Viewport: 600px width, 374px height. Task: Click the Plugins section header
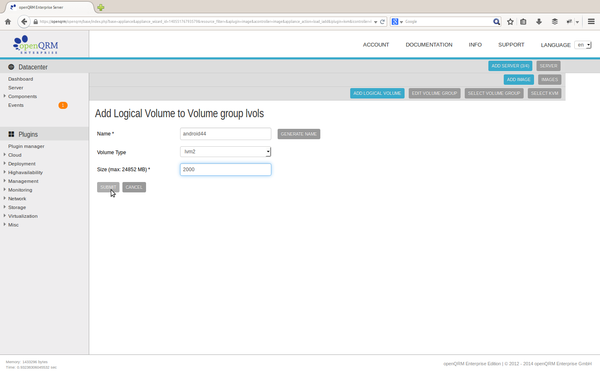coord(44,134)
